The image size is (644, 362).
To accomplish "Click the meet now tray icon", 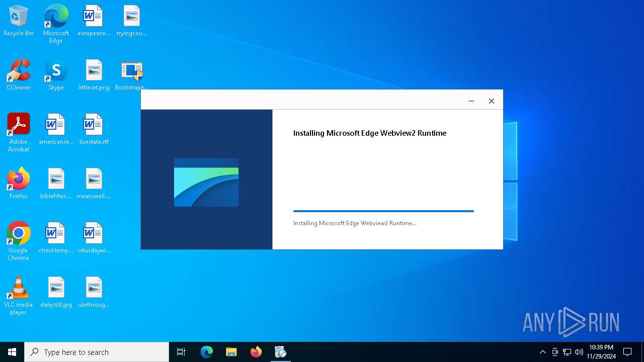I will tap(555, 352).
